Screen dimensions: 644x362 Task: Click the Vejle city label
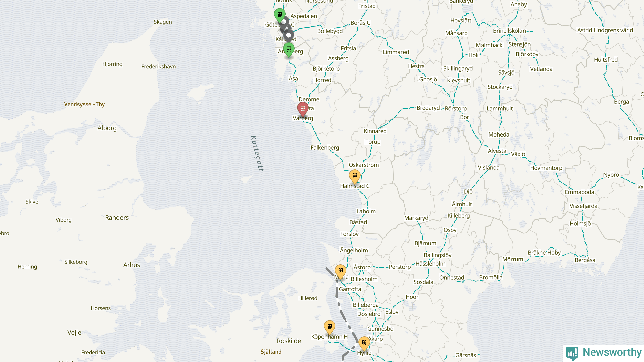[x=74, y=333]
